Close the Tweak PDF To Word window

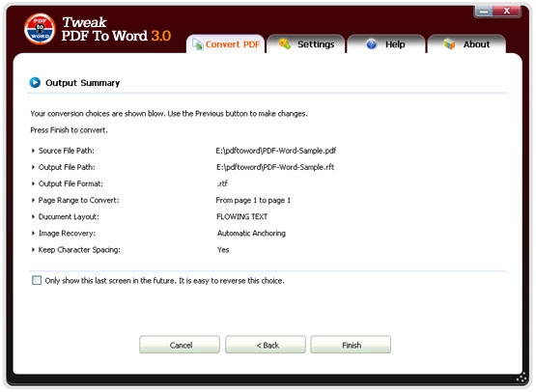(507, 12)
